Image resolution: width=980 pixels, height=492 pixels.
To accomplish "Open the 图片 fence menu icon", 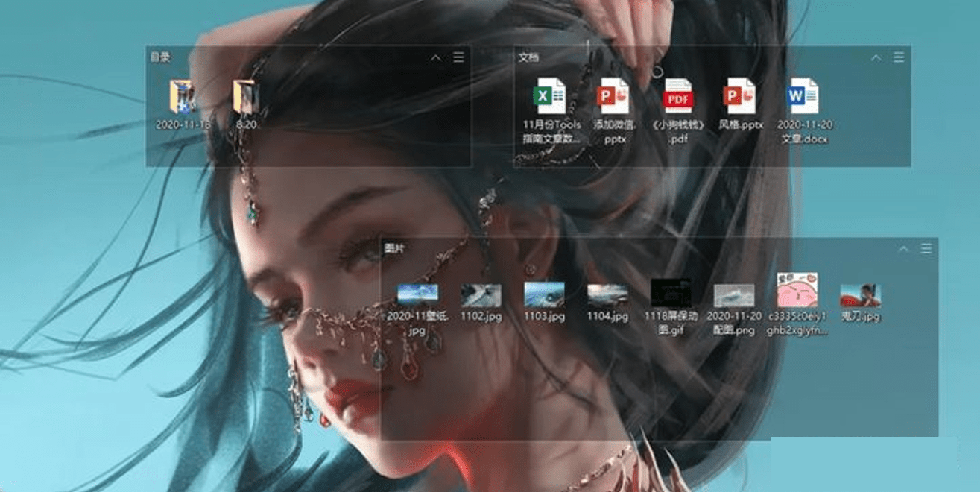I will (926, 249).
